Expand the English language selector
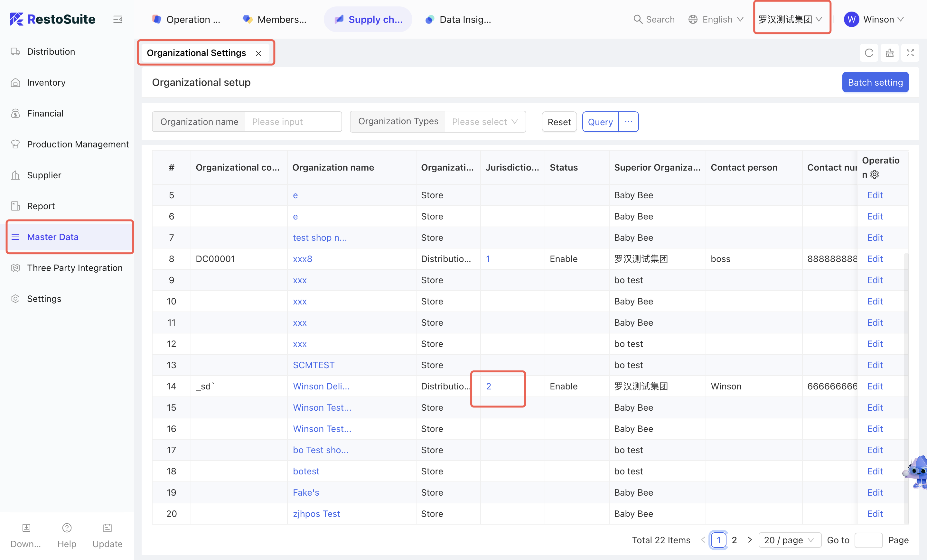The height and width of the screenshot is (560, 927). [x=716, y=19]
